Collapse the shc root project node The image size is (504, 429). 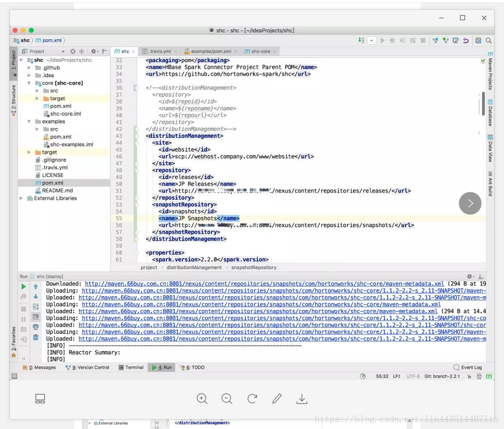(21, 60)
